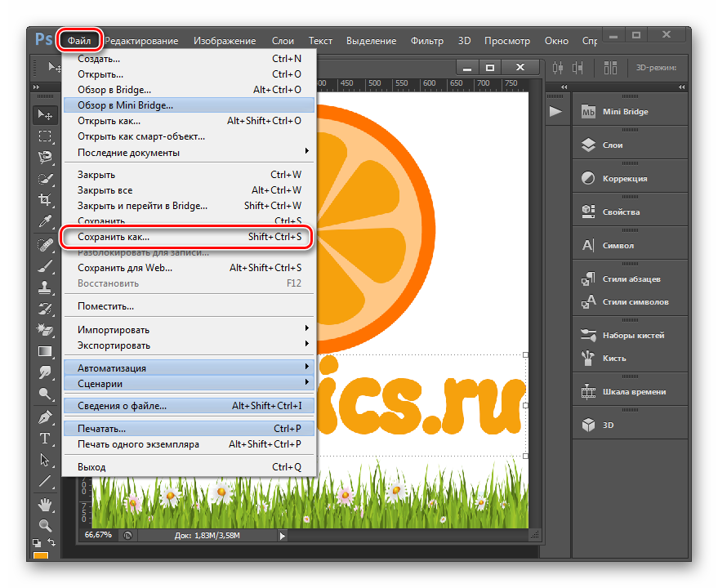
Task: Open the Фильтр menu
Action: pyautogui.click(x=426, y=41)
